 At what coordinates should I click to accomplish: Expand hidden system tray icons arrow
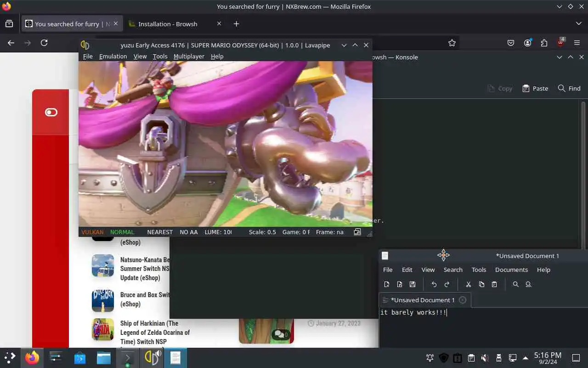[x=525, y=358]
